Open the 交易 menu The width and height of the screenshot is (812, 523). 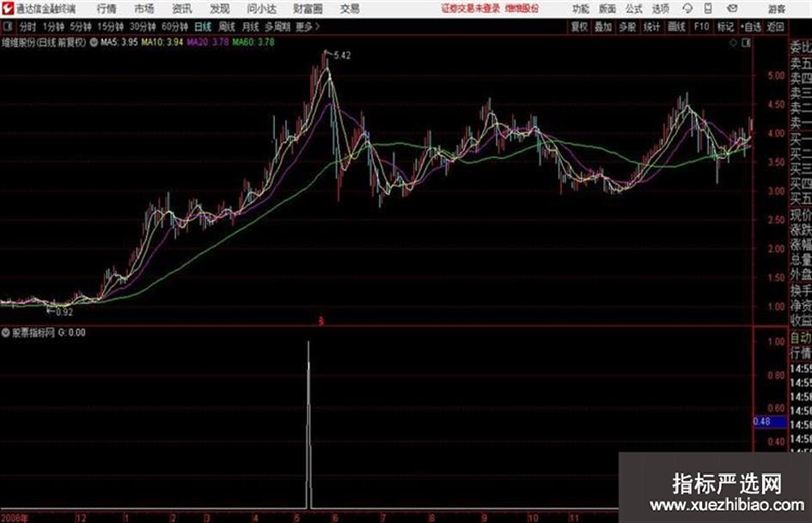tap(350, 9)
